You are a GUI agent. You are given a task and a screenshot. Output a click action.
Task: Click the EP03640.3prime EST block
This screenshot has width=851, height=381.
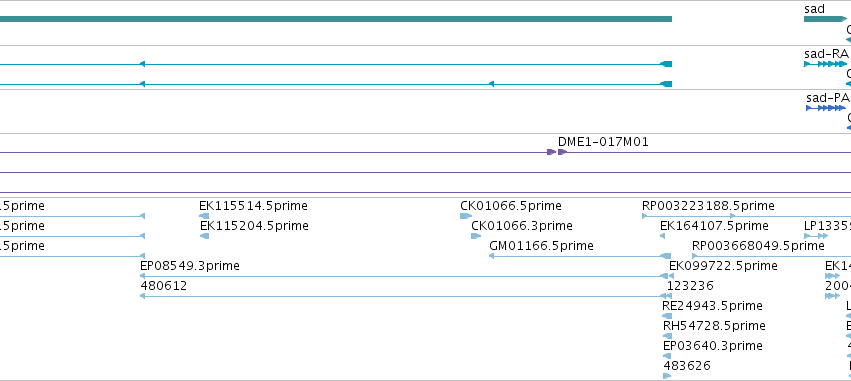pyautogui.click(x=668, y=356)
